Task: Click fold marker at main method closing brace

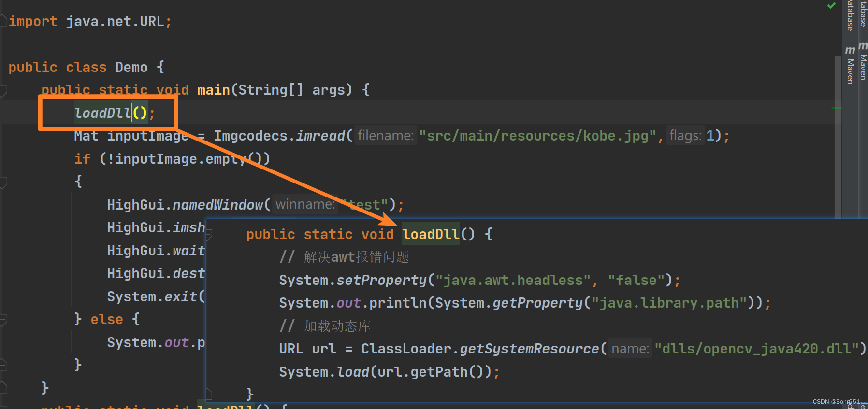Action: (x=3, y=387)
